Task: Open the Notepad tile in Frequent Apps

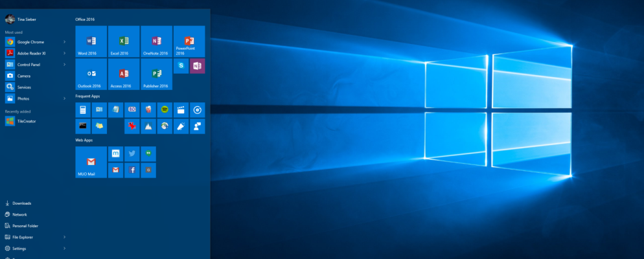Action: point(116,110)
